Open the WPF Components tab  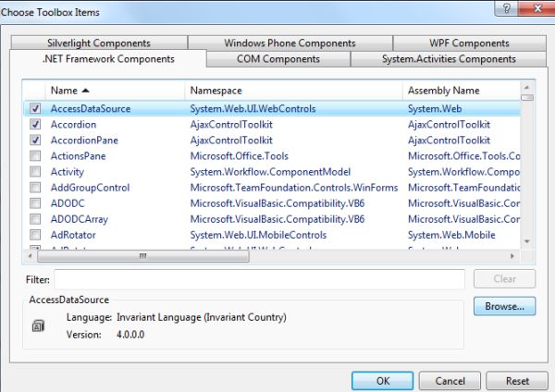click(x=469, y=43)
